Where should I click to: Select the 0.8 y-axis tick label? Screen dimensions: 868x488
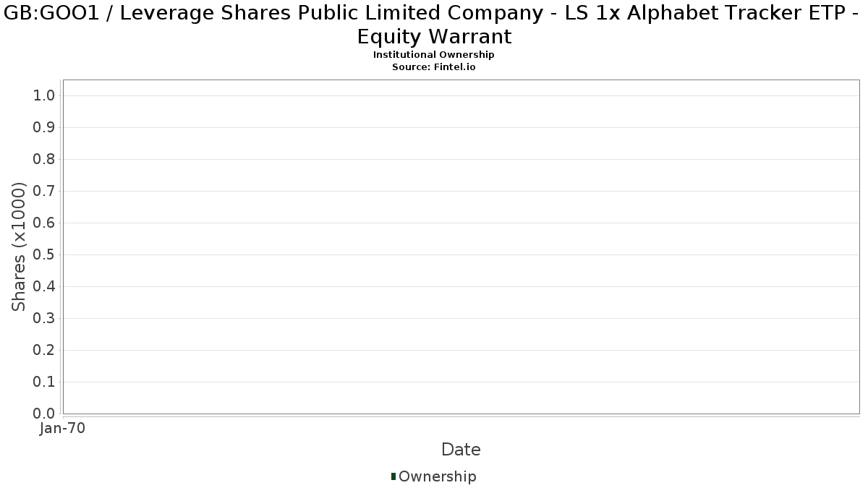(x=45, y=160)
